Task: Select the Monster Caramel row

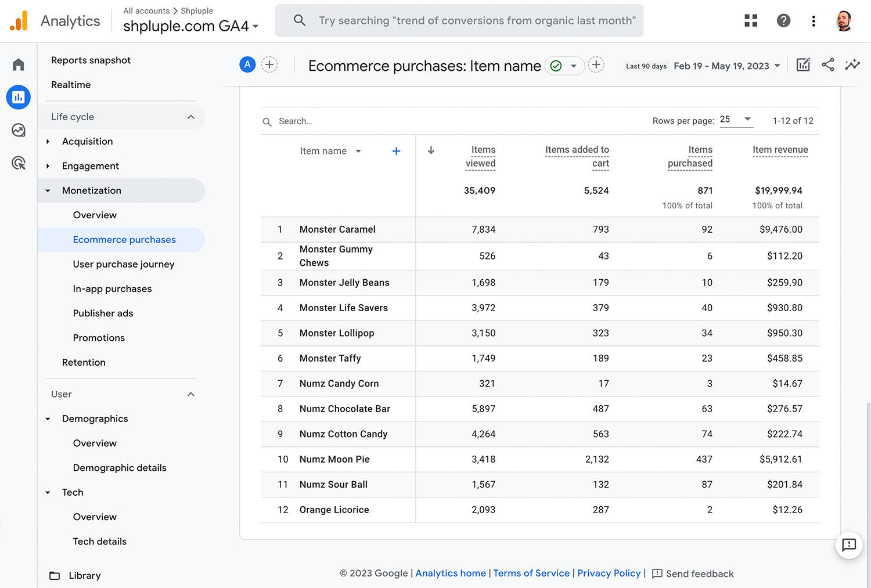Action: tap(540, 229)
